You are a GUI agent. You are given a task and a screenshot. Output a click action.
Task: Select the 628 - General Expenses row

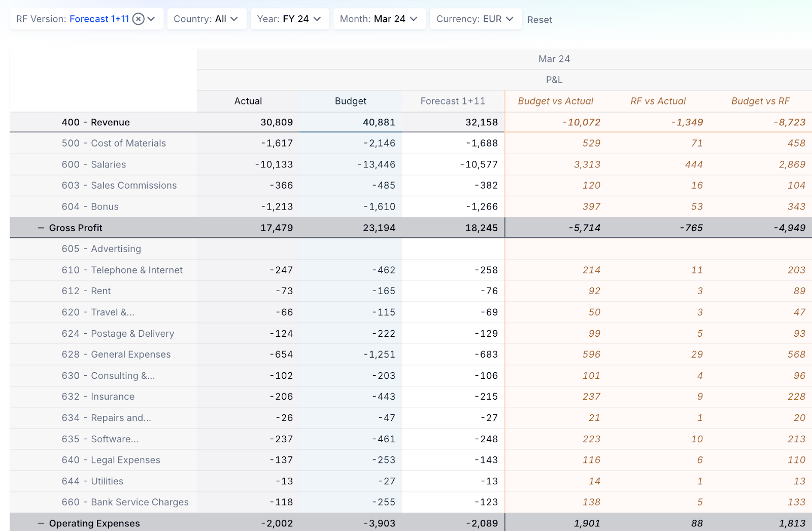(x=116, y=355)
